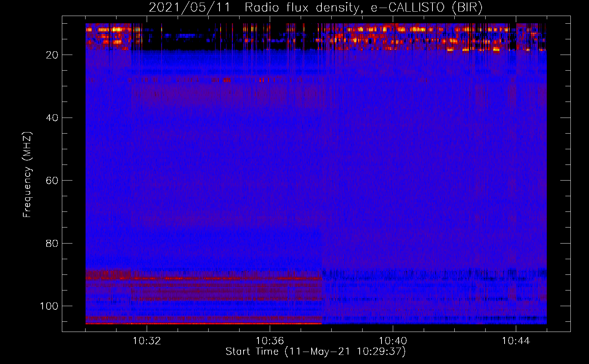Click the frequency tick label '80'
Viewport: 589px width, 364px height.
pyautogui.click(x=52, y=244)
